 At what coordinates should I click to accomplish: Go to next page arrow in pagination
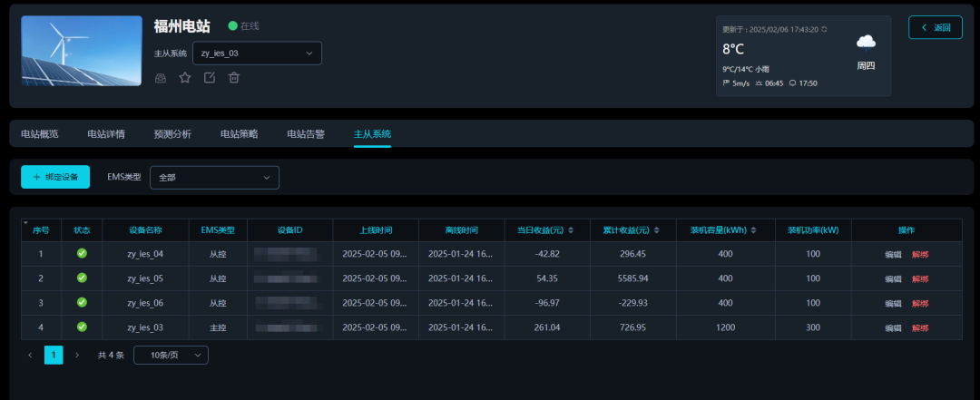(77, 355)
